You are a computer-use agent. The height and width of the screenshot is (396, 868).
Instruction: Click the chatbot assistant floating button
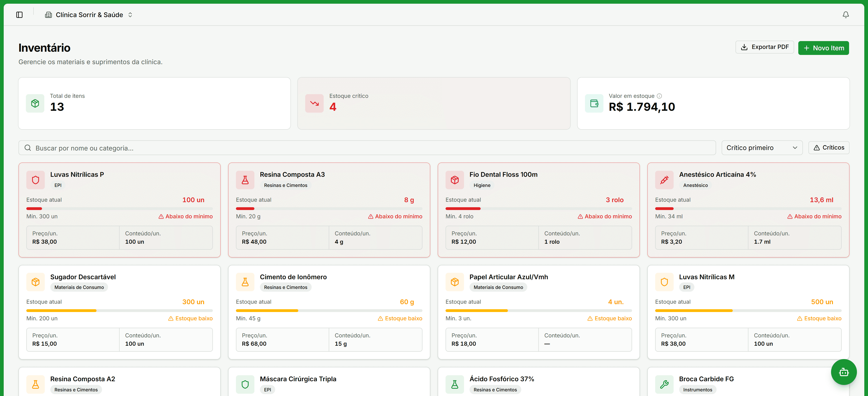point(843,372)
